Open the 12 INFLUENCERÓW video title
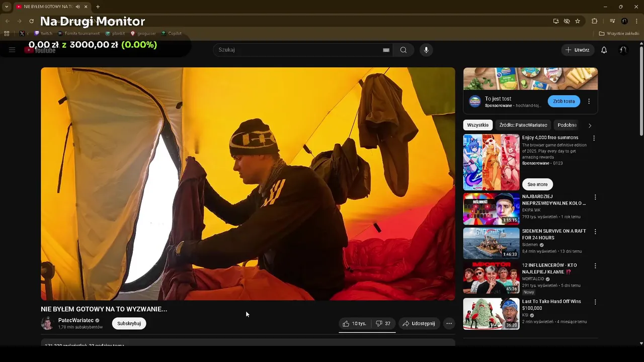This screenshot has width=644, height=362. pos(549,268)
